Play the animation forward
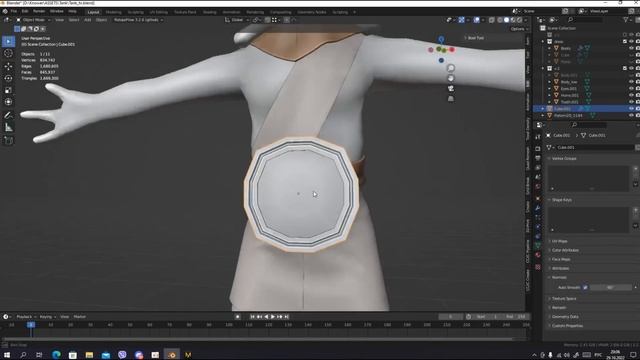Image resolution: width=640 pixels, height=360 pixels. [273, 317]
